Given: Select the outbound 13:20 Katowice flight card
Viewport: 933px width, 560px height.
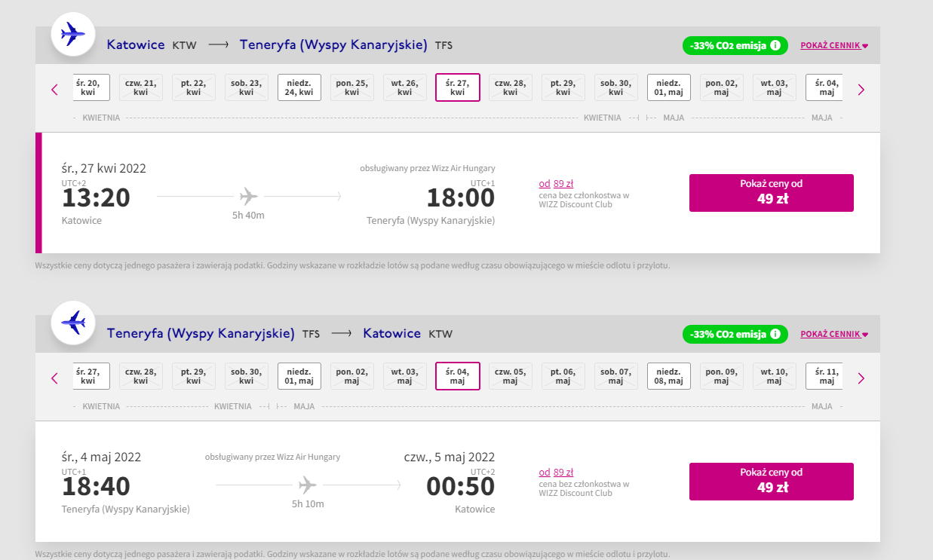Looking at the screenshot, I should tap(458, 193).
